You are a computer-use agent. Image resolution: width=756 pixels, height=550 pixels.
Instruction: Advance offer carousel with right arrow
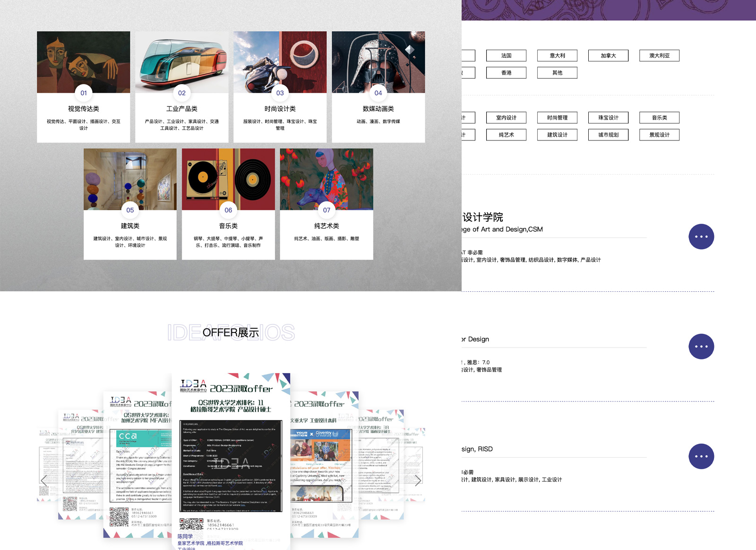418,480
